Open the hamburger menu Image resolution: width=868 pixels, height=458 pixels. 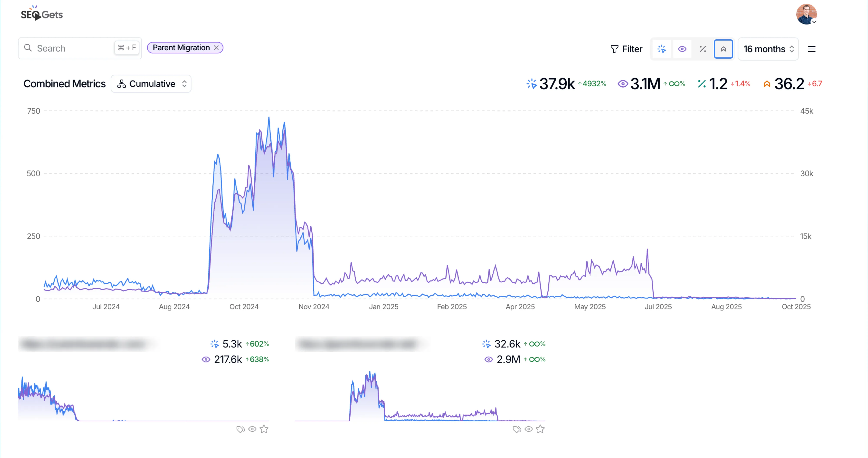click(811, 49)
